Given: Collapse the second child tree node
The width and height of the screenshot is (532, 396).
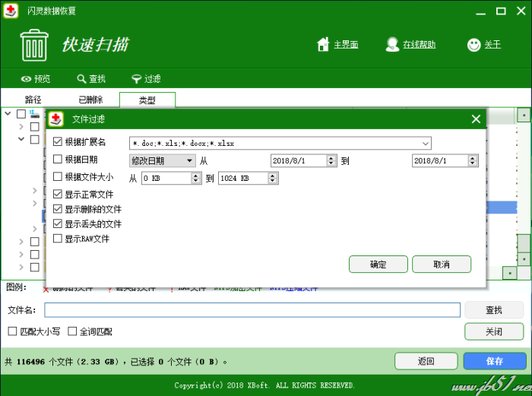Looking at the screenshot, I should tap(21, 139).
